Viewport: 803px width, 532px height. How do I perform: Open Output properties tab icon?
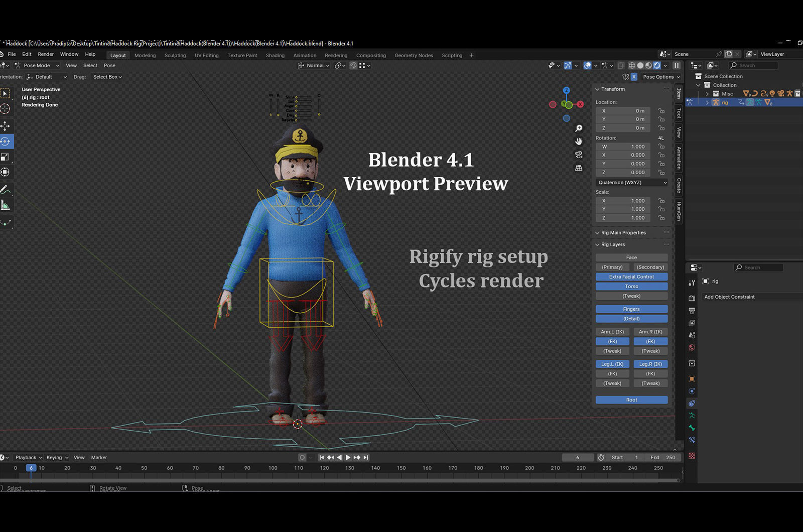(692, 311)
